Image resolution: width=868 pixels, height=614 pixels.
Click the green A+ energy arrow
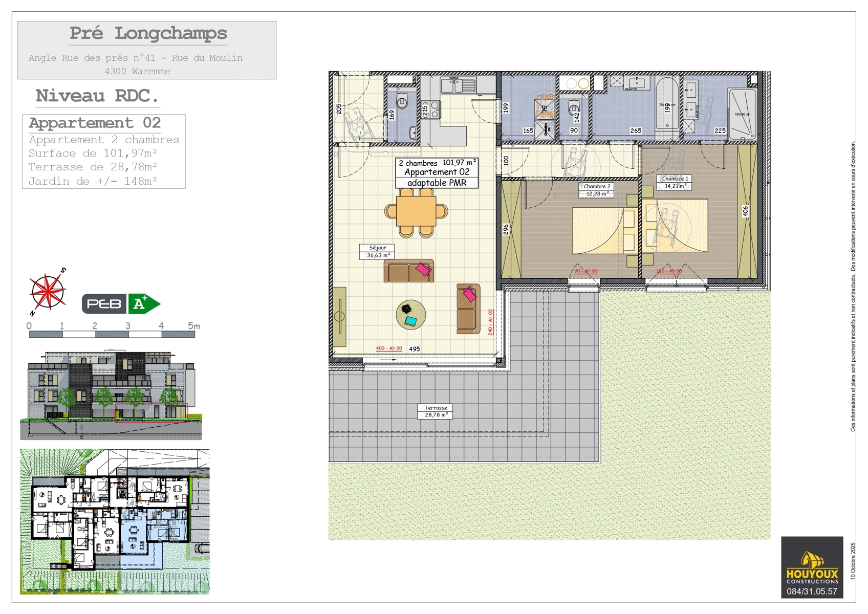tap(143, 304)
